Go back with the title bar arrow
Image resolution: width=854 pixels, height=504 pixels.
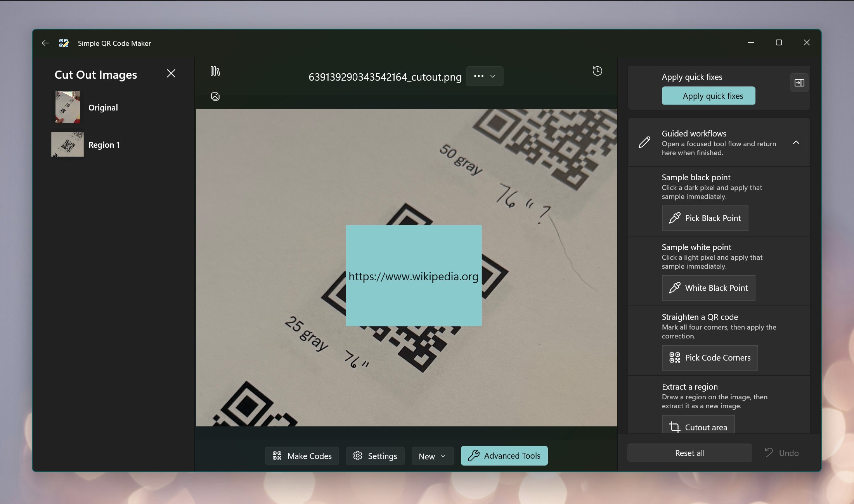[x=45, y=43]
